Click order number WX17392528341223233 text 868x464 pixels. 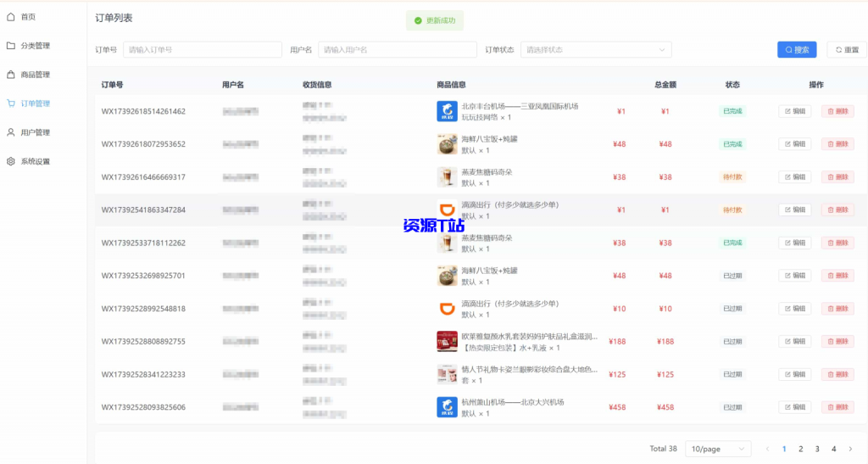coord(143,374)
